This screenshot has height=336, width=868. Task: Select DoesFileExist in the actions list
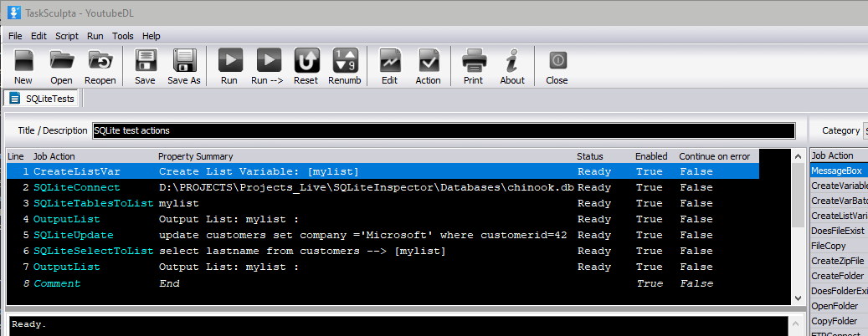pos(839,231)
